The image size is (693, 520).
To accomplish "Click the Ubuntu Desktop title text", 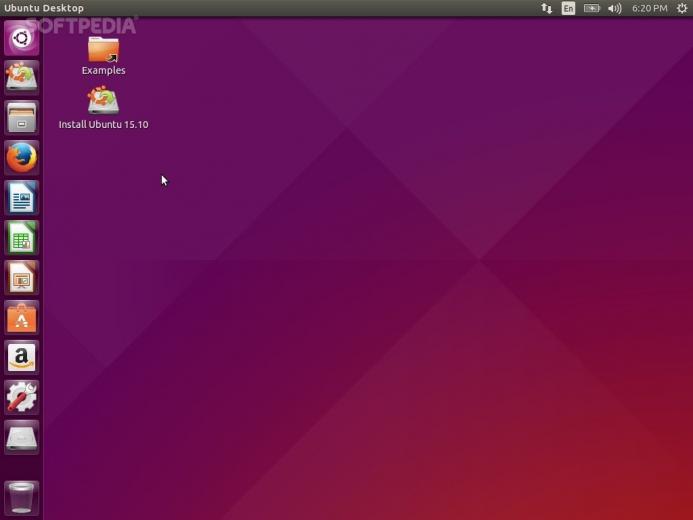I will point(44,8).
